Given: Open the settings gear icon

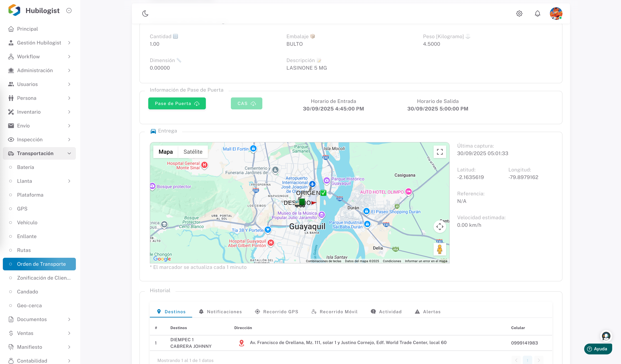Looking at the screenshot, I should click(x=519, y=14).
